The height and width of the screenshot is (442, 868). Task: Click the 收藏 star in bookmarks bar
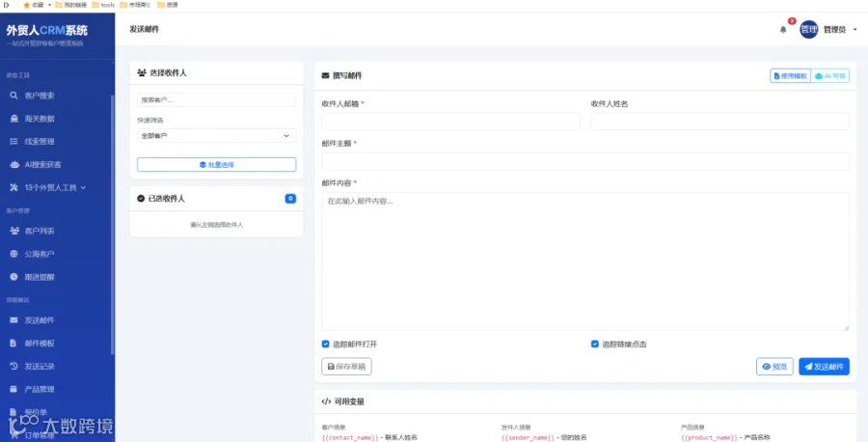pyautogui.click(x=26, y=5)
